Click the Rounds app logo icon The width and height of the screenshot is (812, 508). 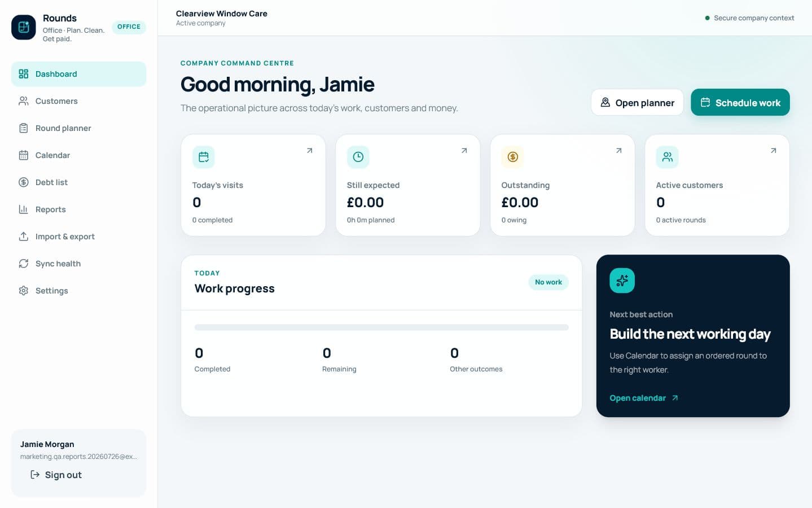tap(24, 27)
